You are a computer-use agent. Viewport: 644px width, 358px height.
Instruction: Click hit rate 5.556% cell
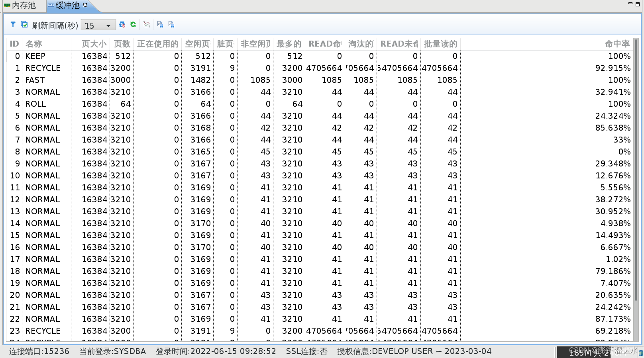click(615, 188)
